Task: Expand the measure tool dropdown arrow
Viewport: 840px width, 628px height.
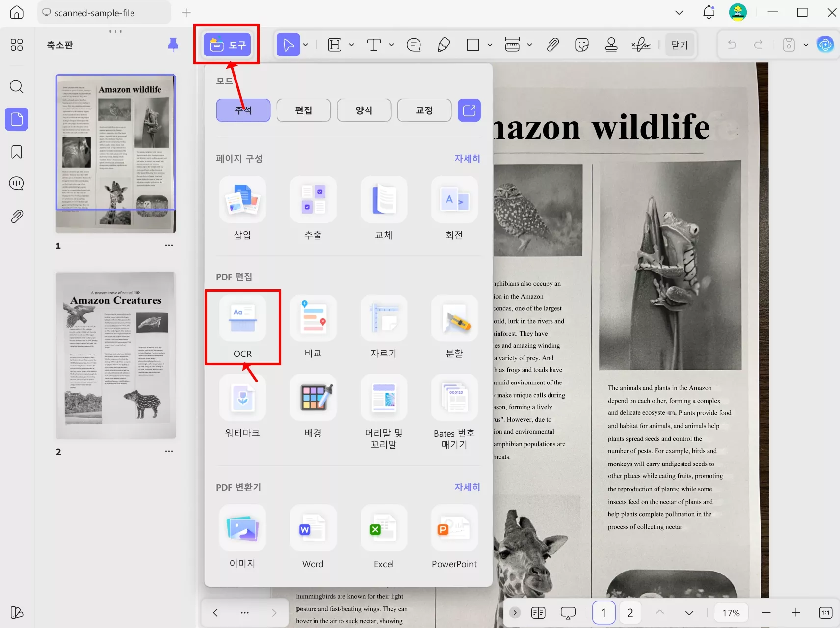Action: pyautogui.click(x=529, y=45)
